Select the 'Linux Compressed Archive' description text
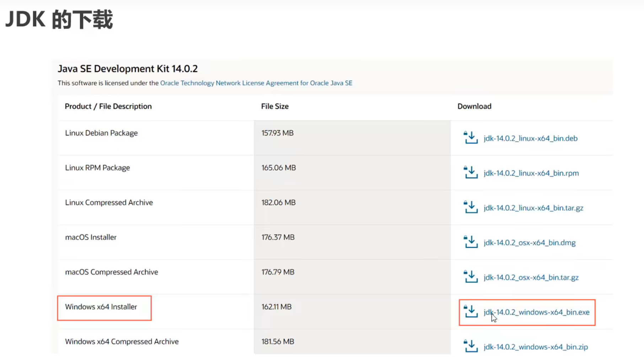This screenshot has height=357, width=644. 109,203
